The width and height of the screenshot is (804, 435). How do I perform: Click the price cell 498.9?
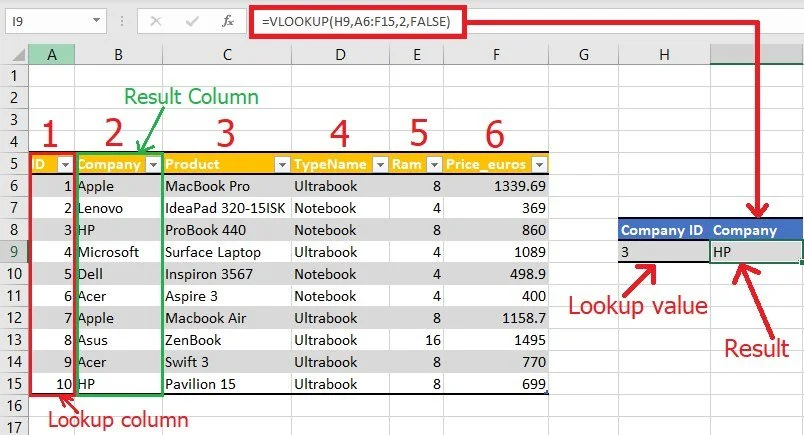[x=496, y=274]
